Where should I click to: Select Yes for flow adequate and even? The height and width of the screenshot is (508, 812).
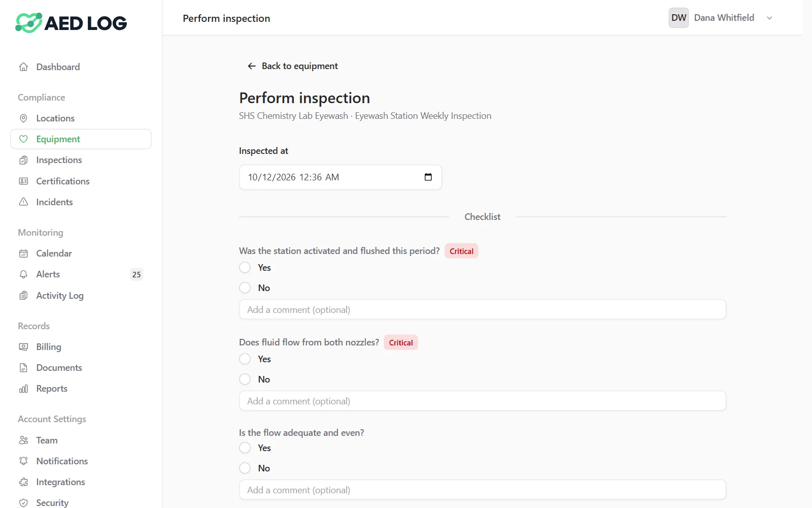245,448
